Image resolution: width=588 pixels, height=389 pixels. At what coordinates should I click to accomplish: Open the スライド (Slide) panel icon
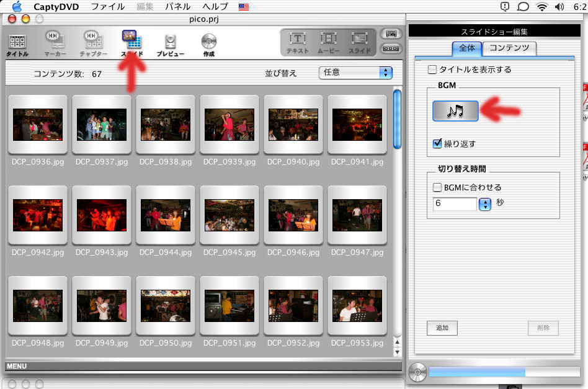pos(131,42)
